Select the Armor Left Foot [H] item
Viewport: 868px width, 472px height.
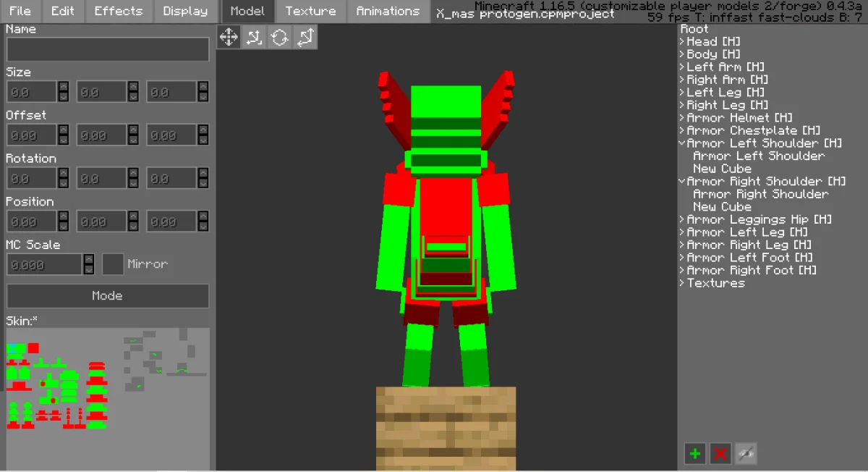click(750, 257)
